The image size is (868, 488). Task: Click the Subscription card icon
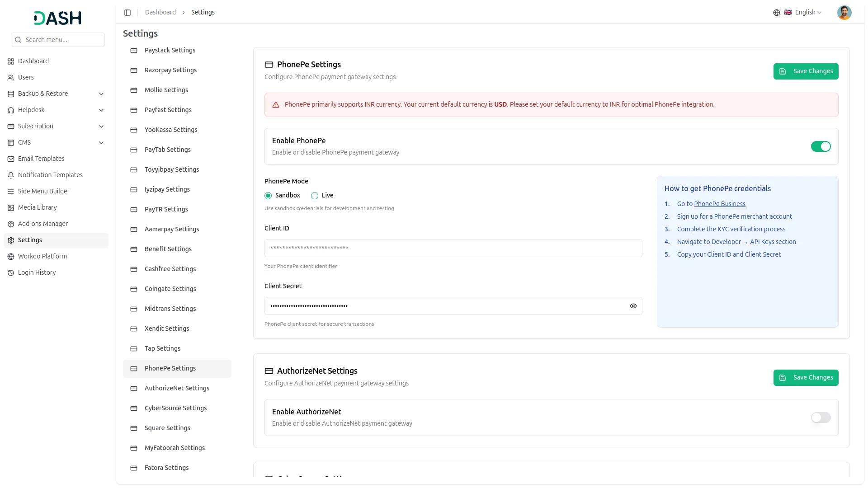pyautogui.click(x=11, y=127)
